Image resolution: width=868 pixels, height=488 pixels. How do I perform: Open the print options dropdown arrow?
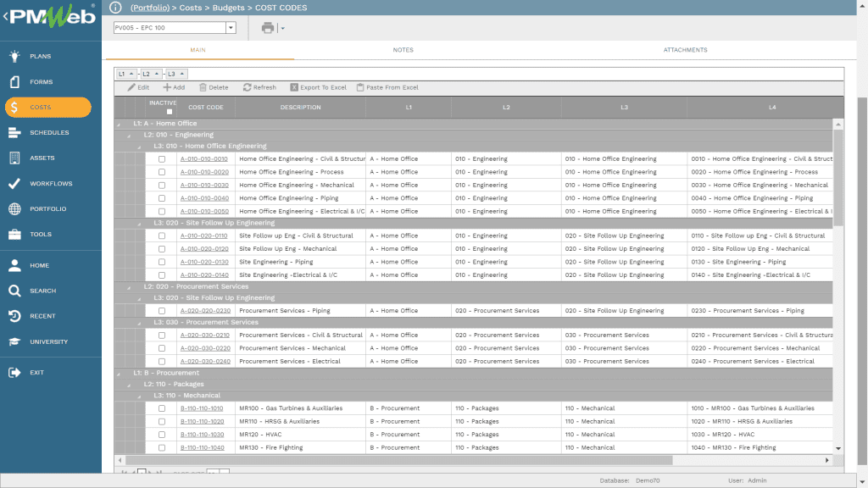tap(282, 28)
